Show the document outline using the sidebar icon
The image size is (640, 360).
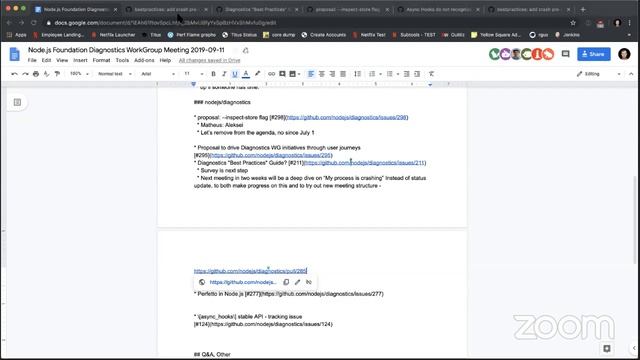(17, 102)
